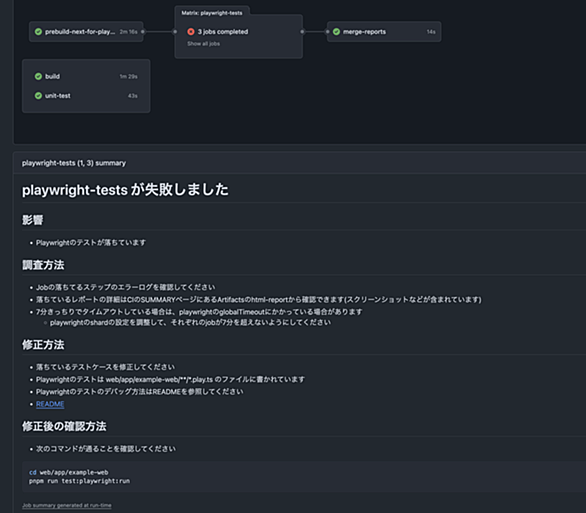Open the unit-test job
Screen dimensions: 586x513
point(86,96)
